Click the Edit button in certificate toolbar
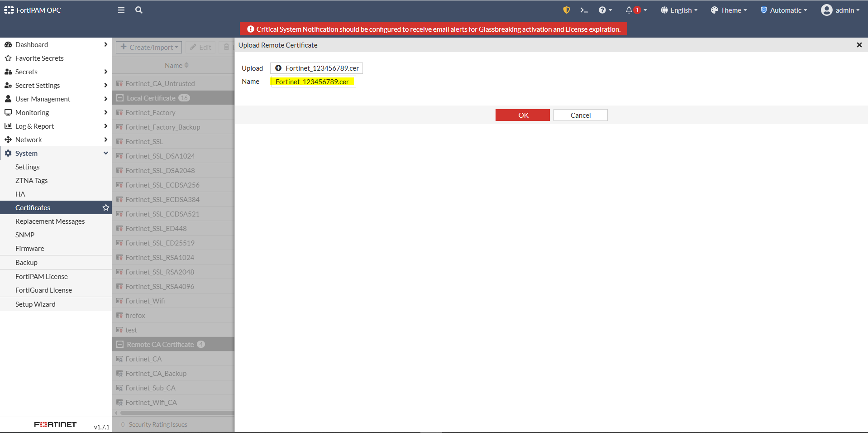The height and width of the screenshot is (433, 868). (x=200, y=47)
